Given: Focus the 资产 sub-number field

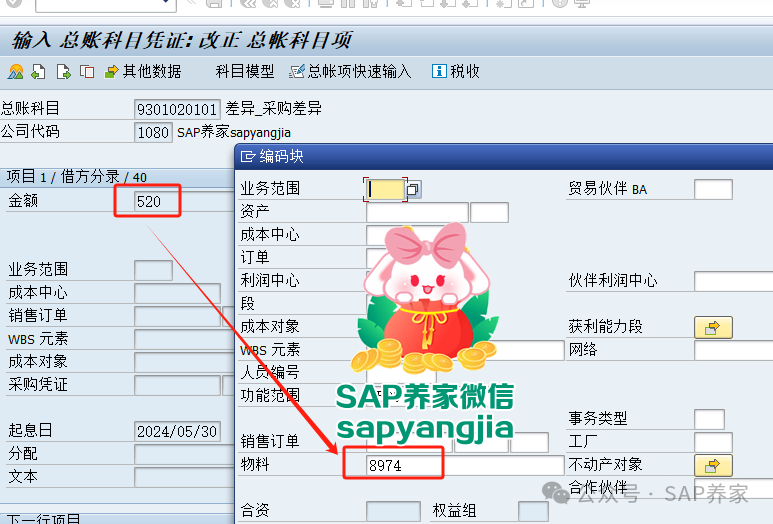Looking at the screenshot, I should click(x=490, y=212).
